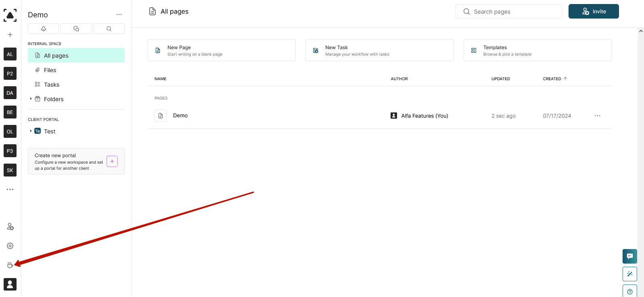This screenshot has height=297, width=644.
Task: Open Tasks in internal space
Action: [76, 85]
